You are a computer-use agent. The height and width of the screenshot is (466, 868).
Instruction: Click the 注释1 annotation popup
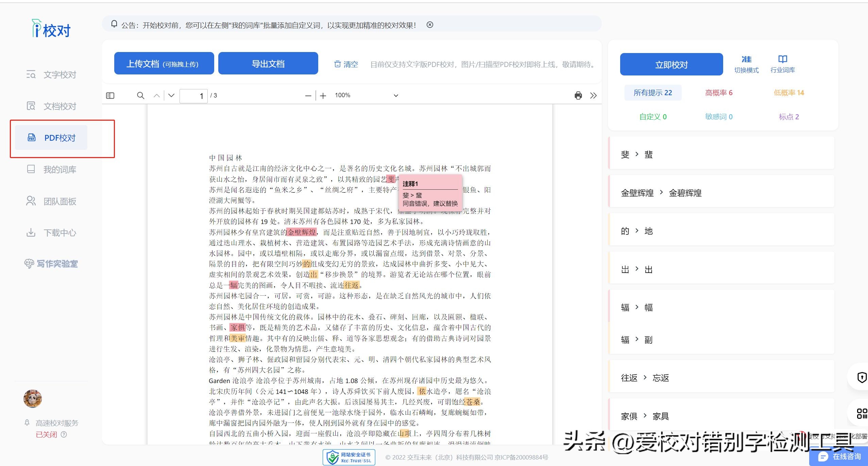(x=430, y=192)
